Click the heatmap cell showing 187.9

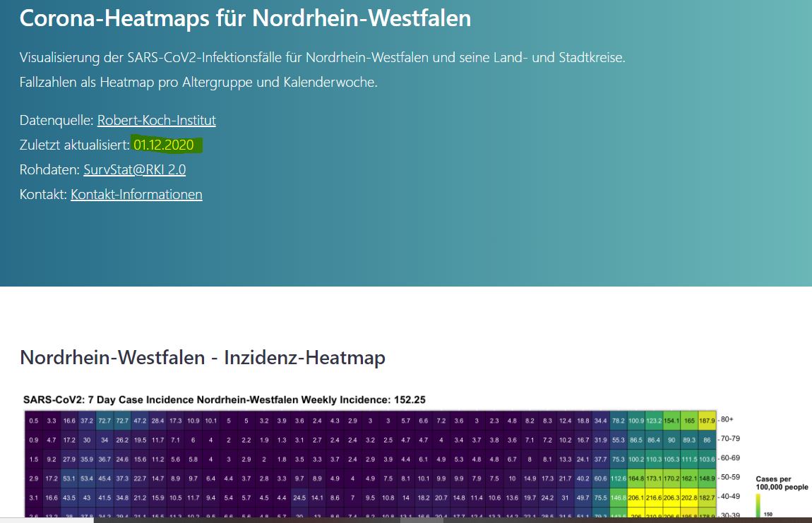[707, 421]
